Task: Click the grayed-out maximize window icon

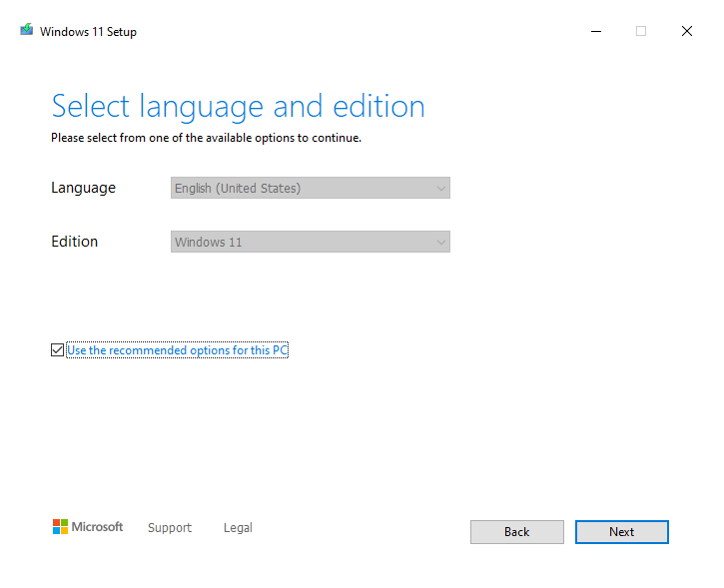Action: tap(641, 31)
